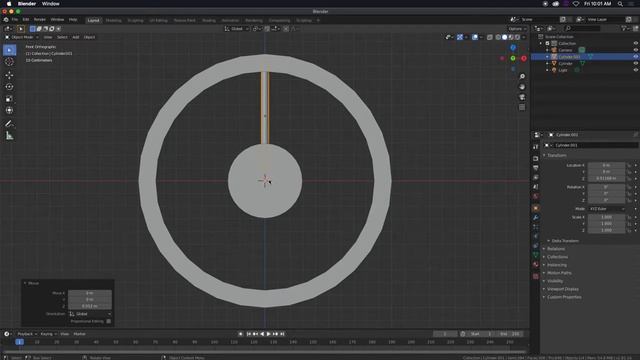This screenshot has width=640, height=360.
Task: Toggle visibility eye of Collection
Action: click(636, 43)
